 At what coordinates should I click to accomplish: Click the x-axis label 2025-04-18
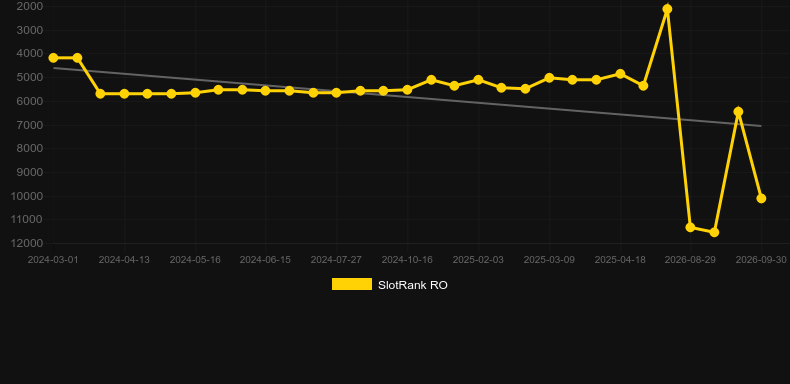click(620, 260)
